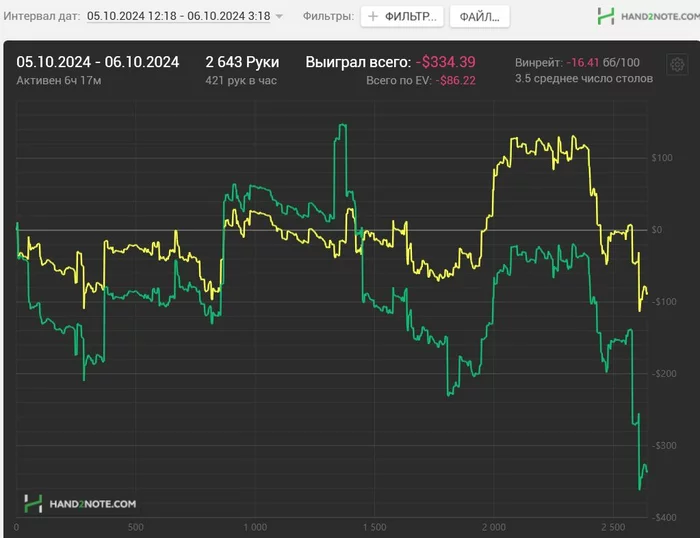Click the EV total value -$86.22
700x538 pixels.
pos(456,81)
